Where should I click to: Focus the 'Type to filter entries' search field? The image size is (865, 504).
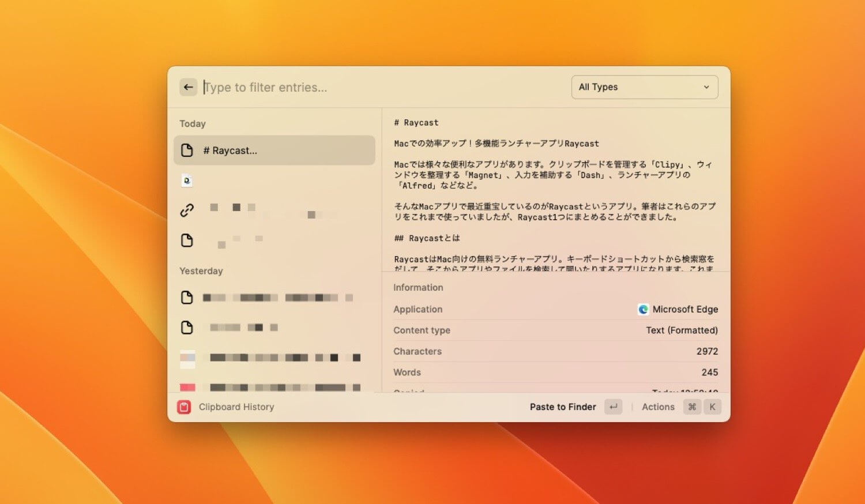pyautogui.click(x=381, y=87)
